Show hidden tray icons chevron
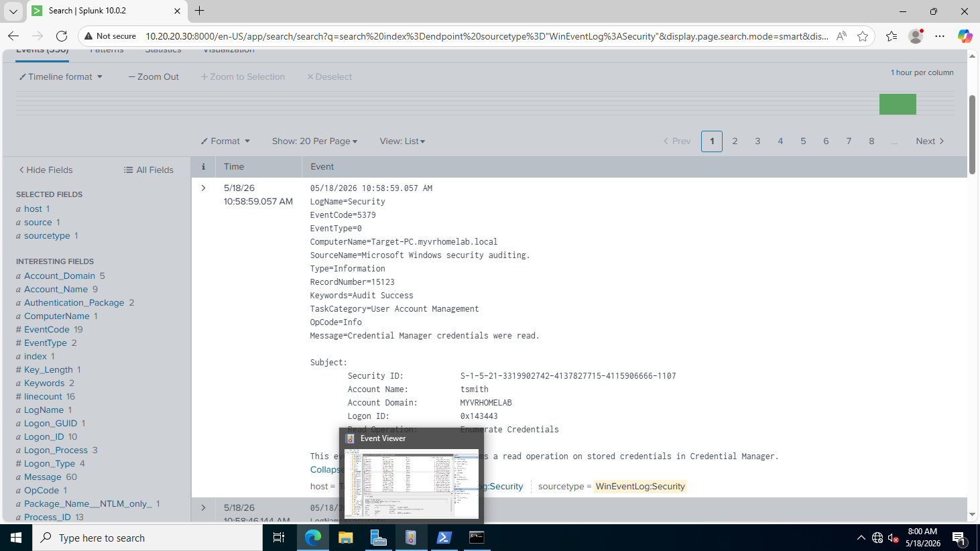The height and width of the screenshot is (551, 980). 861,538
